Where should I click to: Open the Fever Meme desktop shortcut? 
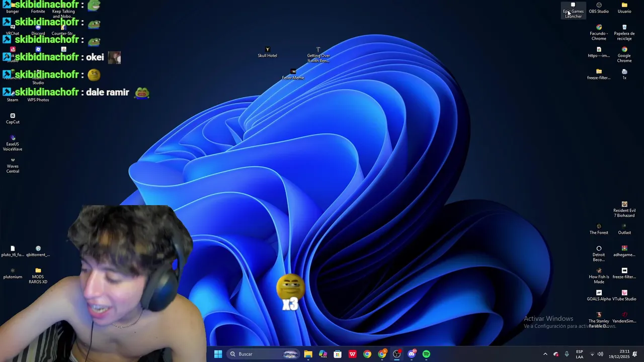pos(293,74)
